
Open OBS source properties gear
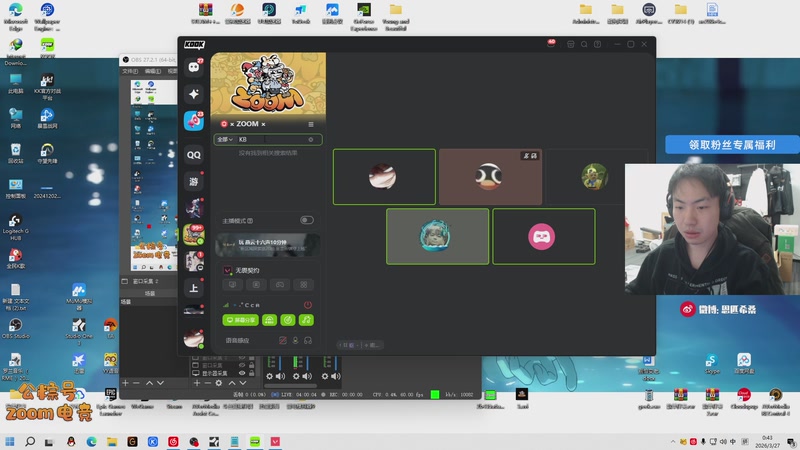coord(218,383)
